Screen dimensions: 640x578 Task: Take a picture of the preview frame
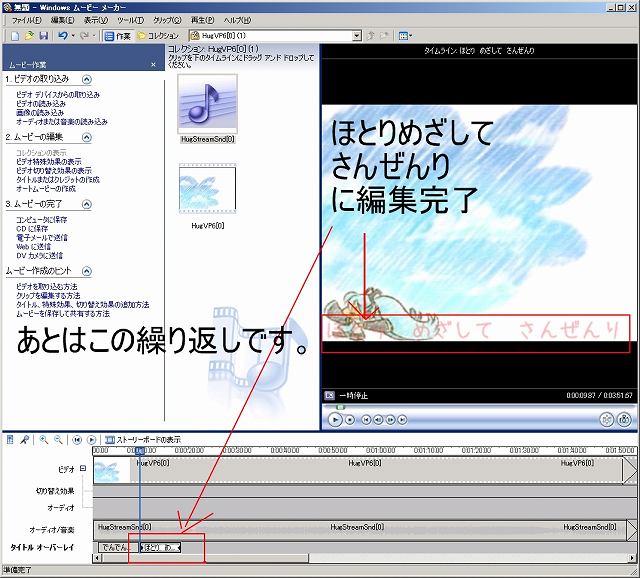[x=624, y=420]
